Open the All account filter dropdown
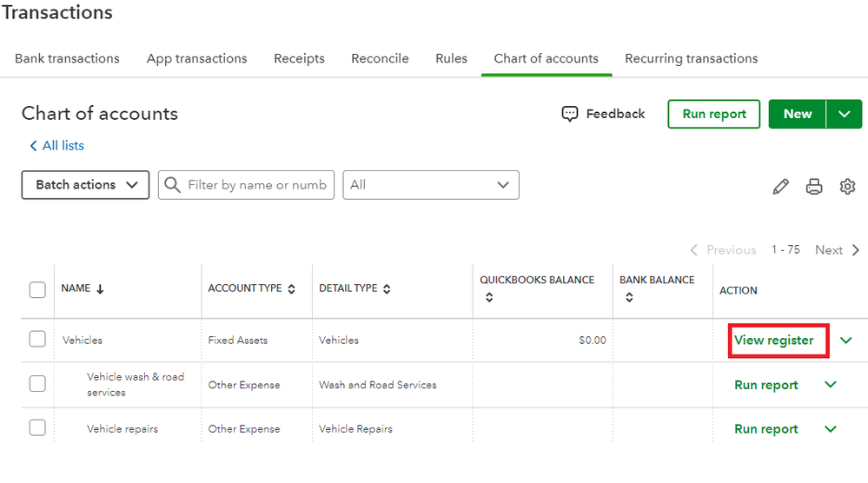This screenshot has width=868, height=483. 431,185
